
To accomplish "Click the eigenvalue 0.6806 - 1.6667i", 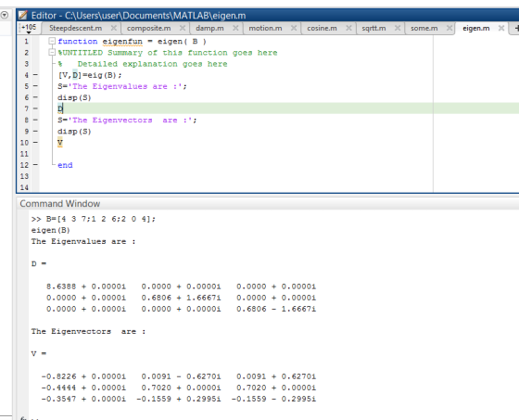I will pos(276,309).
